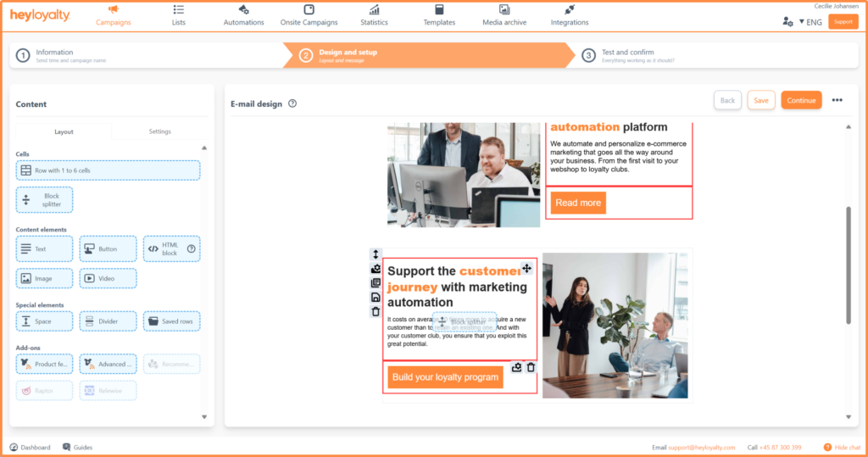The image size is (868, 457).
Task: Click the move handle on the headline block
Action: 526,269
